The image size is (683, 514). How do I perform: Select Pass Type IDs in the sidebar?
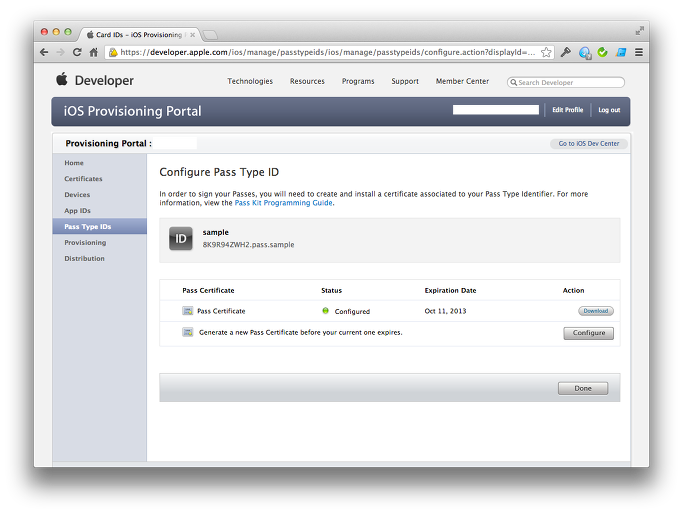click(x=100, y=226)
